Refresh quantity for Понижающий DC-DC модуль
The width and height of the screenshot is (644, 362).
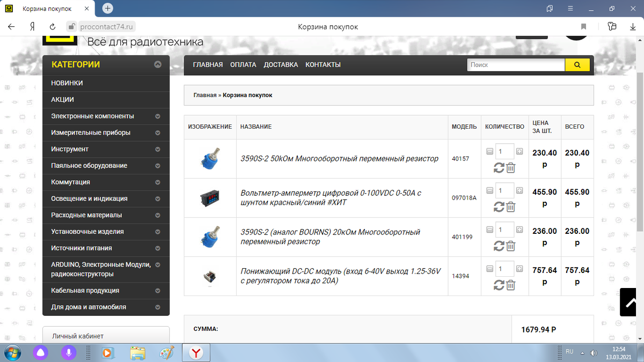499,285
